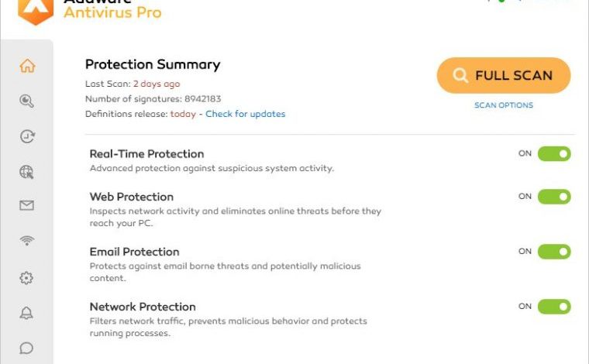Start a FULL SCAN
Screen dimensions: 589x364
504,75
